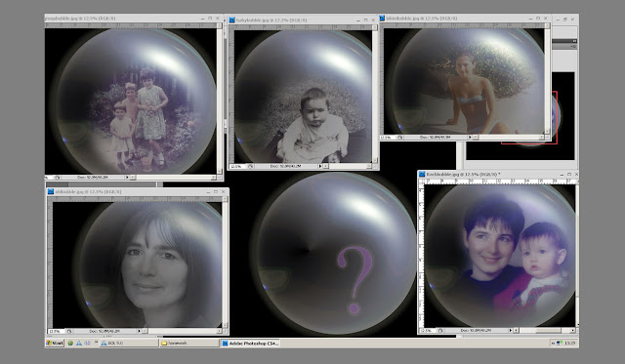Click status bar icon in bikinibubble.jpg window

400,137
